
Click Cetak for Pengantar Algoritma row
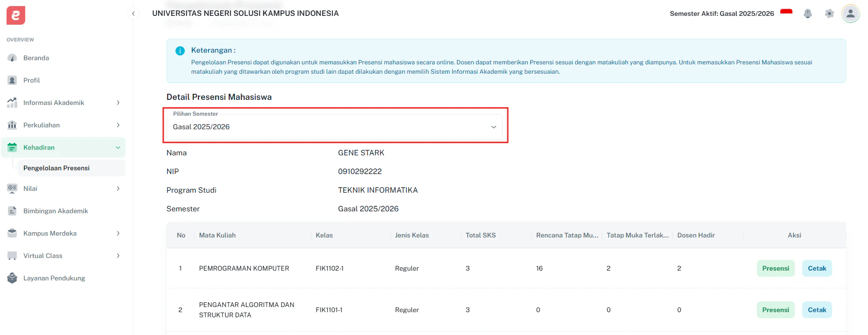coord(817,310)
